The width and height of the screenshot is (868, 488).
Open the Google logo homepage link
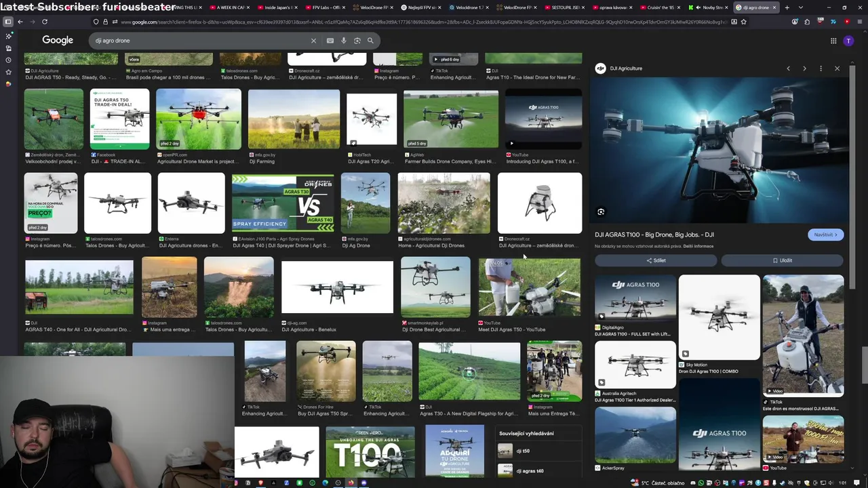[x=58, y=41]
